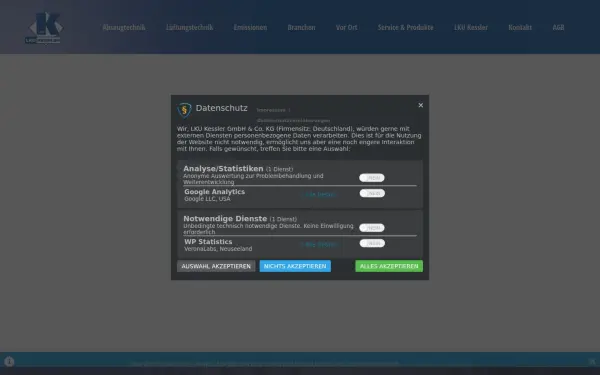Open the Impressum link in the dialog header
600x375 pixels.
pos(271,110)
